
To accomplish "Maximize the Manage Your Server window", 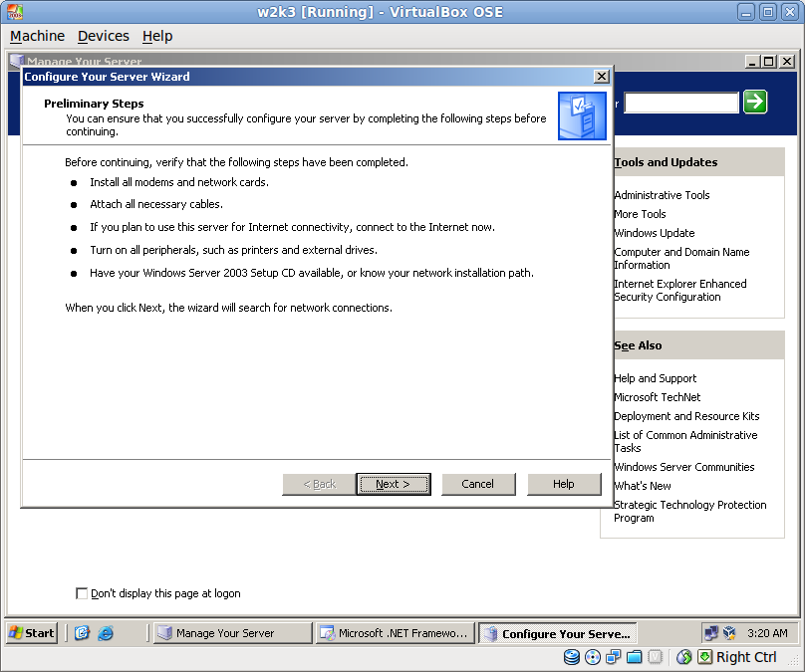I will [x=769, y=62].
